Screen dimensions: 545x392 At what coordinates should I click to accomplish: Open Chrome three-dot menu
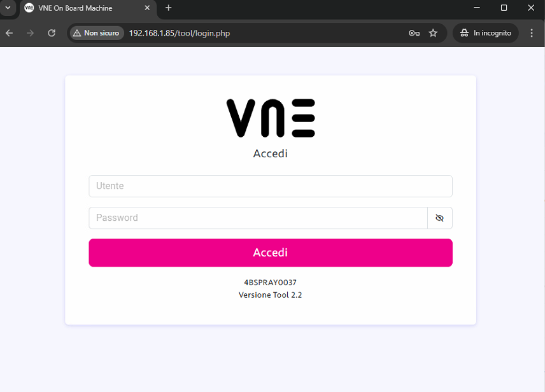coord(532,33)
